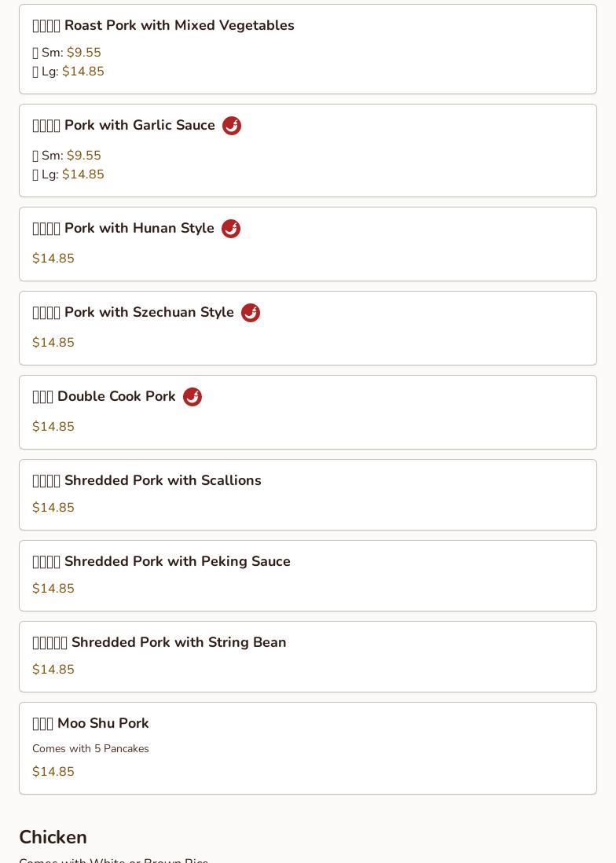Click spicy pepper icon beside Pork with Hunan Style
The width and height of the screenshot is (616, 863).
pos(231,229)
